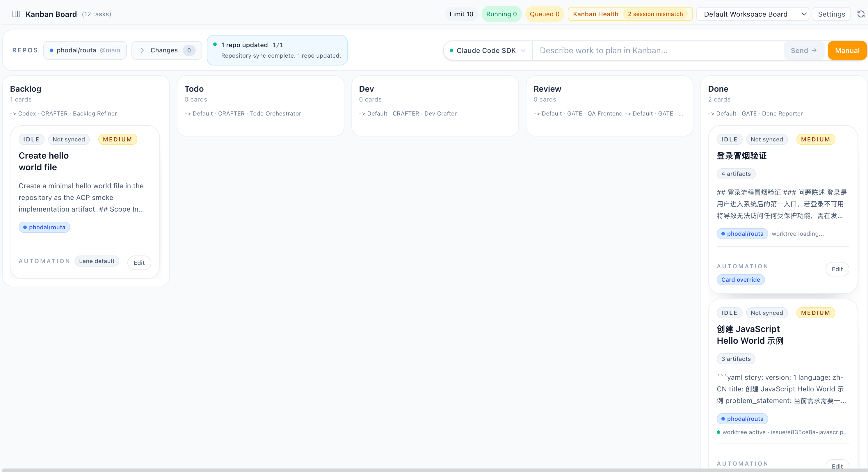The width and height of the screenshot is (868, 472).
Task: Click the refresh icon beside Settings
Action: (x=861, y=14)
